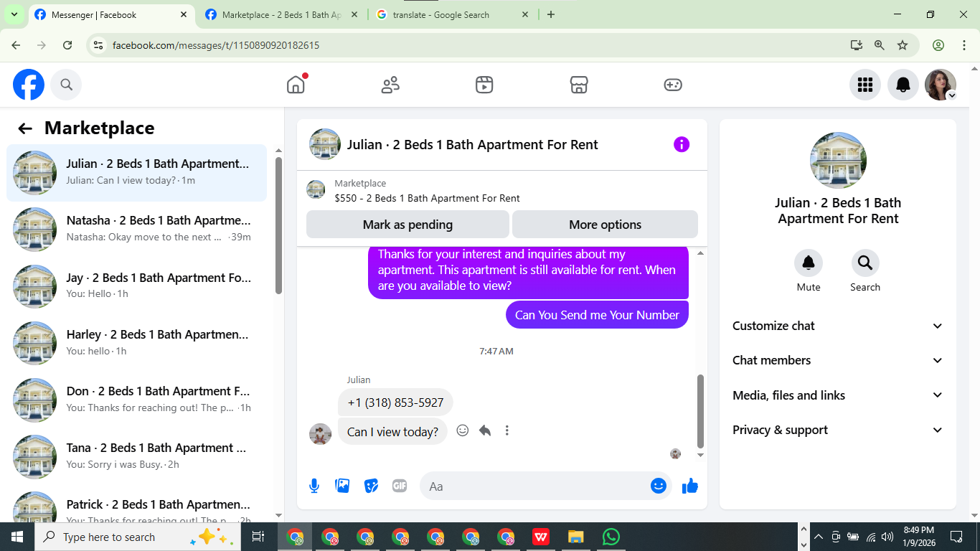Expand Chat members section
Screen dimensions: 980x551
[837, 360]
